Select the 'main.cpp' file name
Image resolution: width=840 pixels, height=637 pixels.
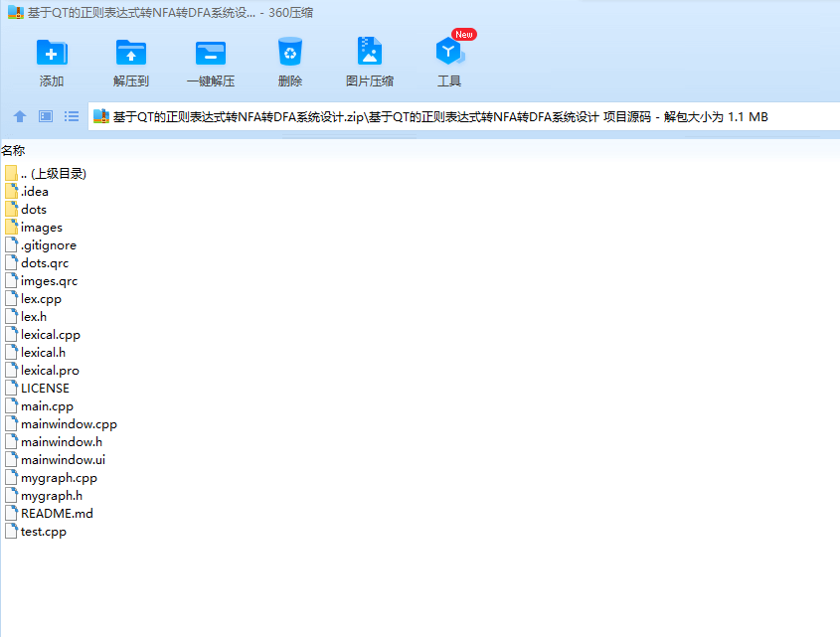tap(47, 406)
